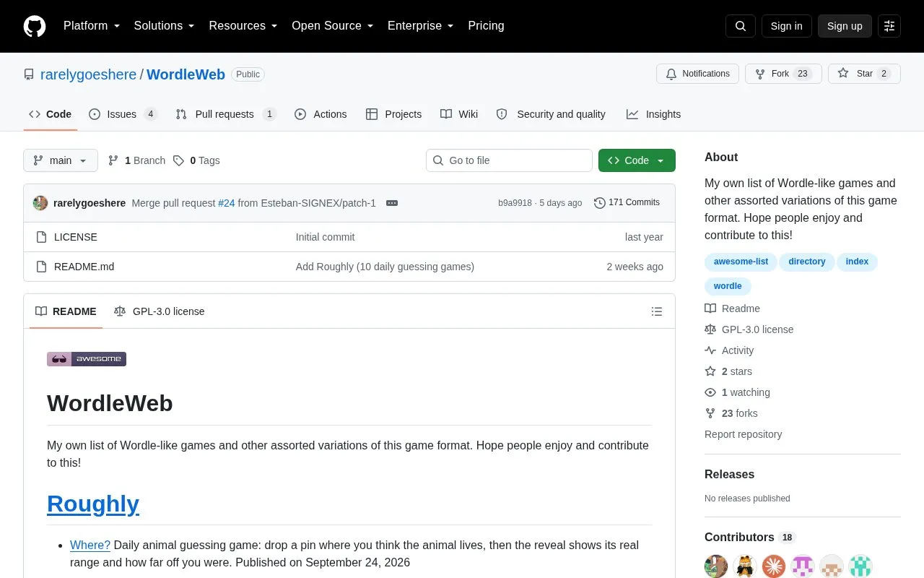Screen dimensions: 924x578
Task: Fork the WordleWeb repository
Action: tap(783, 74)
